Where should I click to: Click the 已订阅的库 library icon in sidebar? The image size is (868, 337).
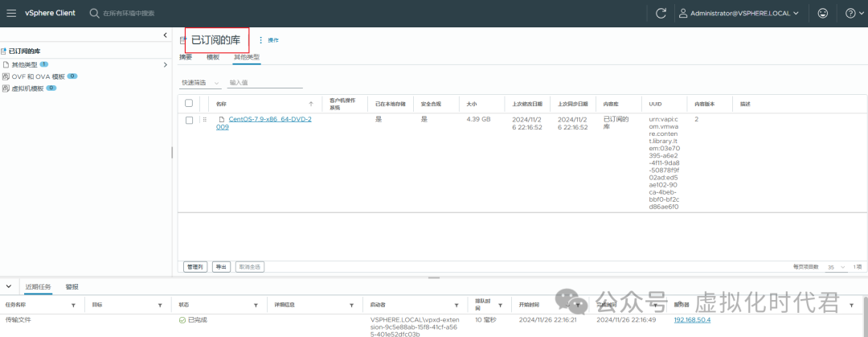click(x=4, y=51)
